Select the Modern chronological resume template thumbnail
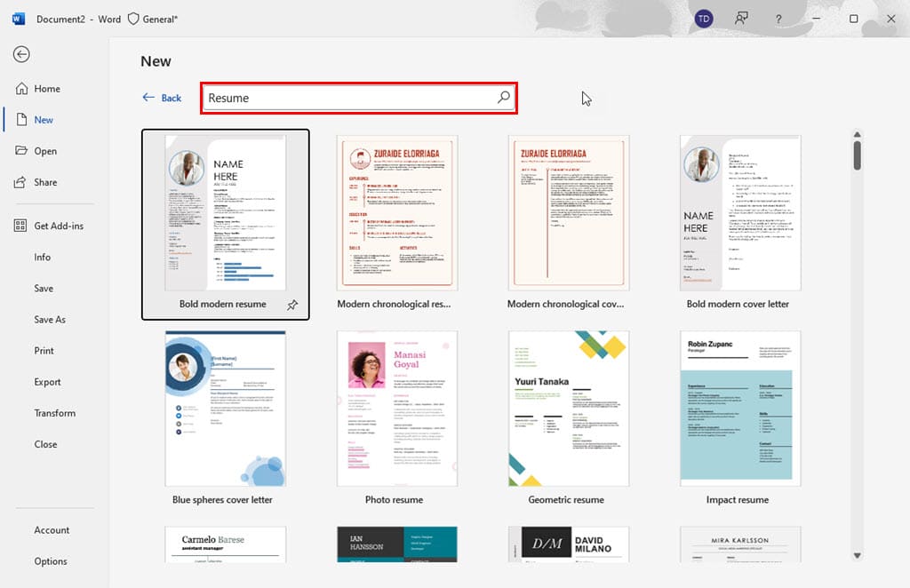 [x=397, y=213]
